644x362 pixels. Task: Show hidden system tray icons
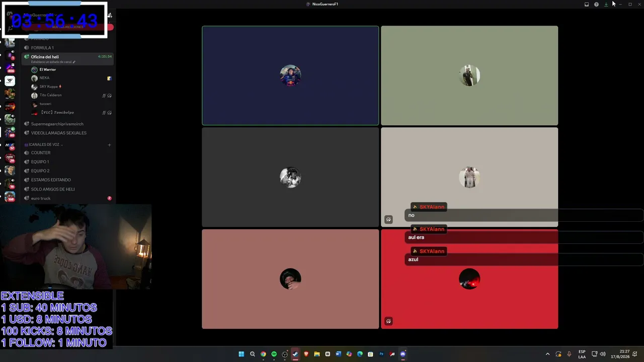[548, 354]
